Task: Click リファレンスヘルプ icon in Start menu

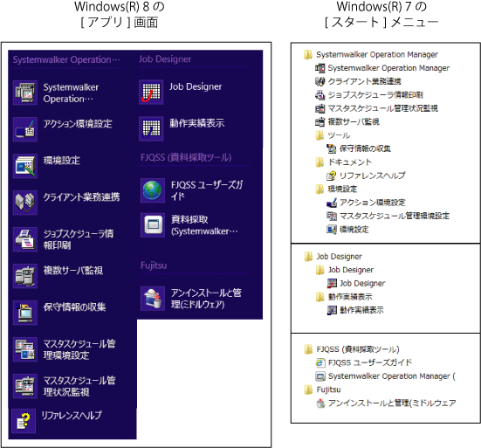Action: (332, 176)
